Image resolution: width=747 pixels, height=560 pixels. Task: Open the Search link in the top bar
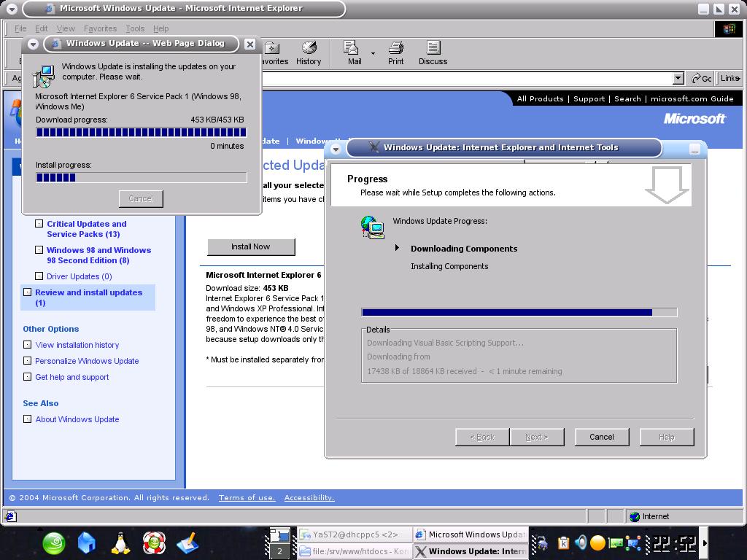pos(627,98)
